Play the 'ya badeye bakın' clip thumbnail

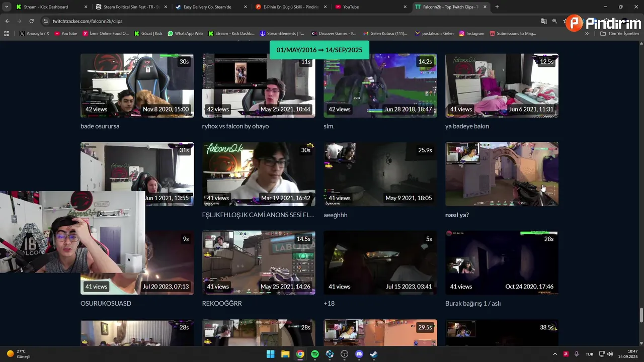pyautogui.click(x=502, y=85)
